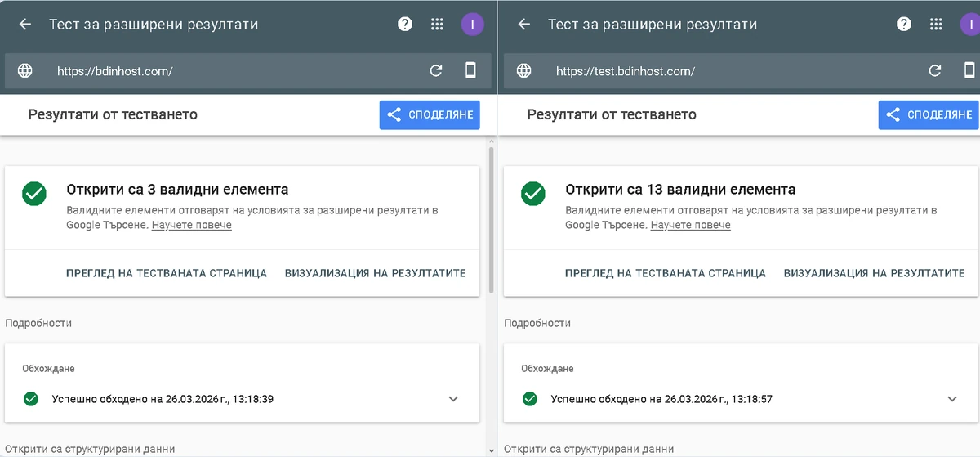Click СПОДЕЛЯНЕ share button in left window

[430, 115]
